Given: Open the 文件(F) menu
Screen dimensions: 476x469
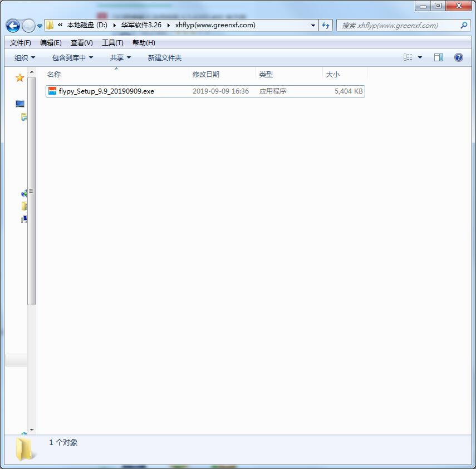Looking at the screenshot, I should 21,43.
